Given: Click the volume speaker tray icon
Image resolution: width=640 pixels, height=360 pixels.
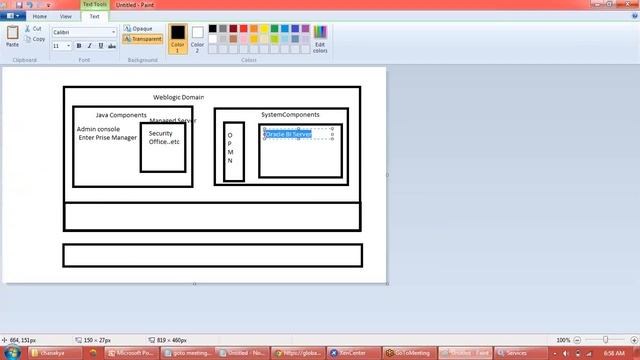Looking at the screenshot, I should 566,353.
